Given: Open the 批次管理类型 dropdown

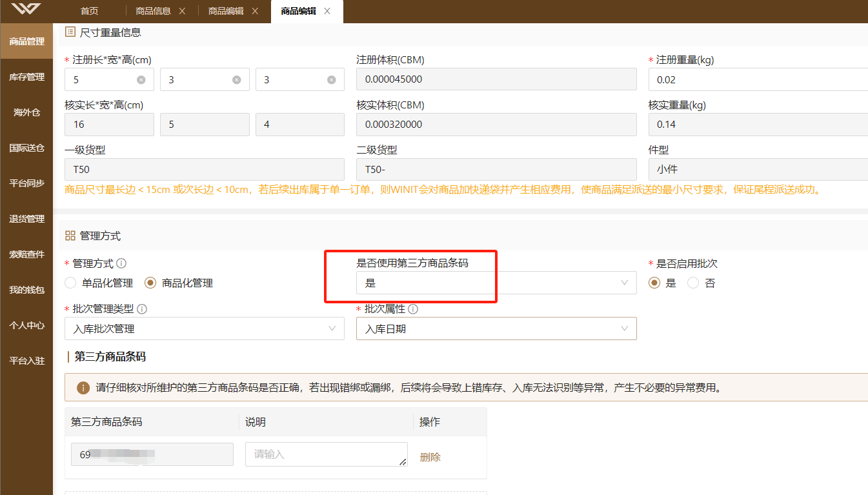Looking at the screenshot, I should pos(205,328).
